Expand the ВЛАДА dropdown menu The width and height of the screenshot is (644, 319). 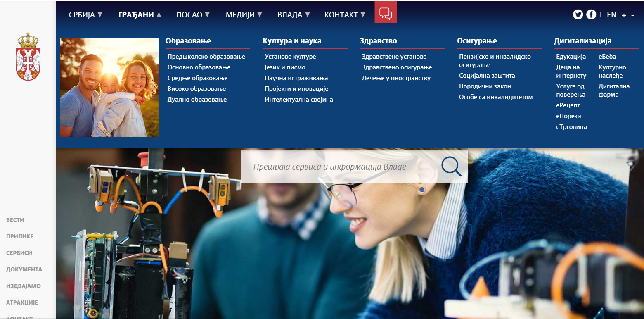294,15
